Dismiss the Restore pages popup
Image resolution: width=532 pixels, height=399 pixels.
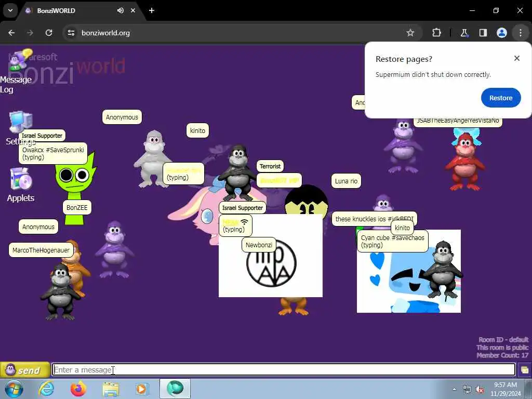click(x=517, y=58)
